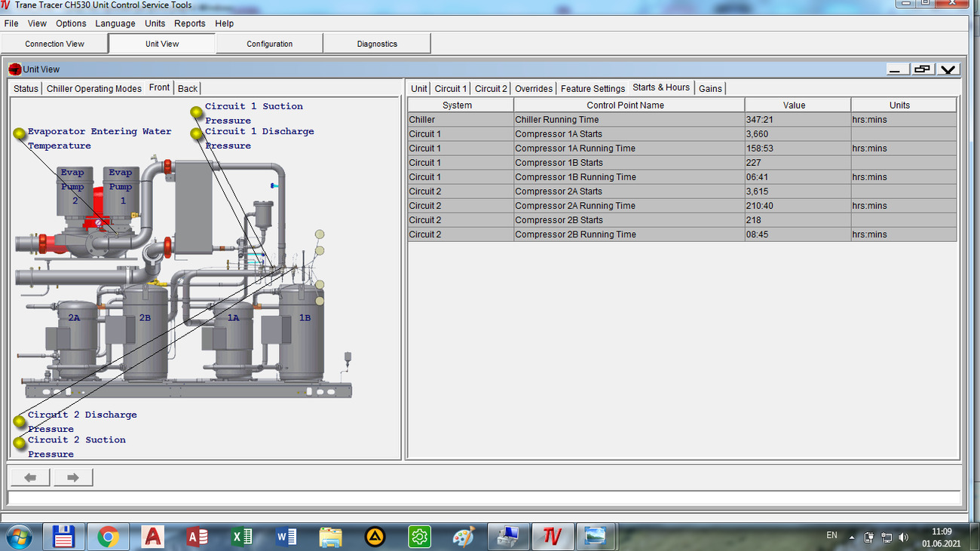Viewport: 980px width, 551px height.
Task: Open the Reports menu
Action: point(190,23)
